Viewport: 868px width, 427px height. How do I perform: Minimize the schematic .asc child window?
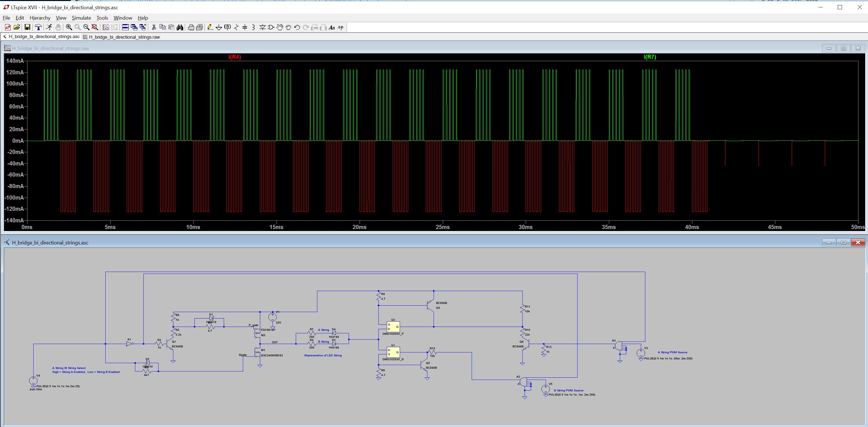point(829,243)
